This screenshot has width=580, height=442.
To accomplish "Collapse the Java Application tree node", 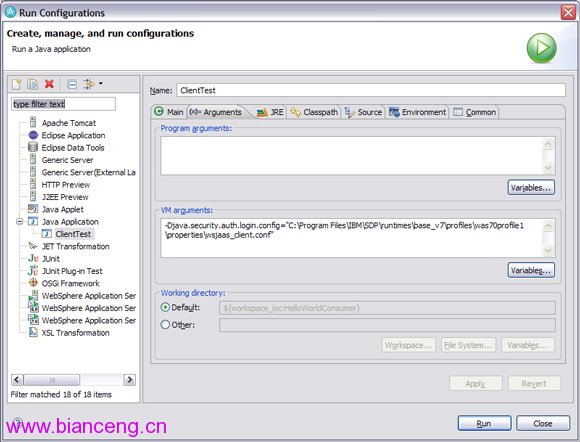I will (x=20, y=222).
